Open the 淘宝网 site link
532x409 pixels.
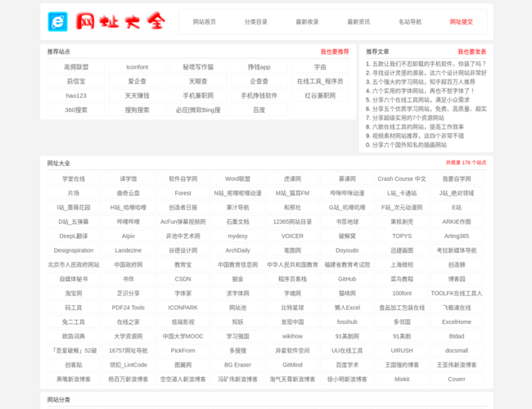tap(74, 293)
